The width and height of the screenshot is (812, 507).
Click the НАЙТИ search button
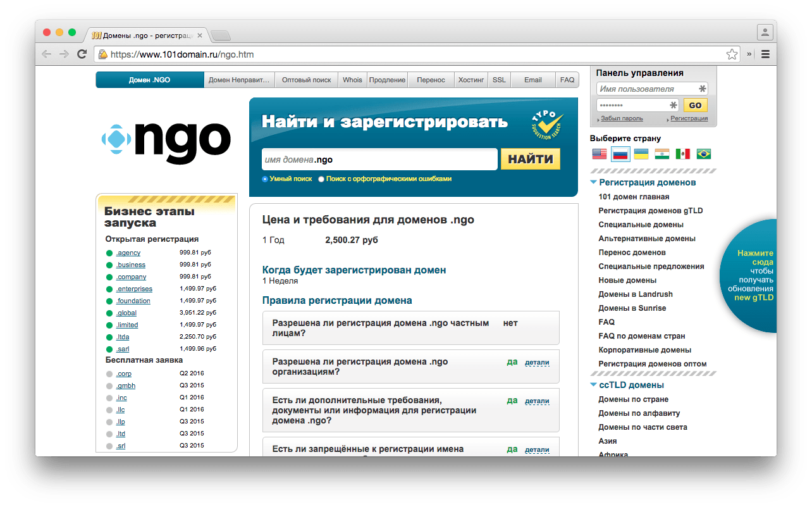(x=531, y=160)
